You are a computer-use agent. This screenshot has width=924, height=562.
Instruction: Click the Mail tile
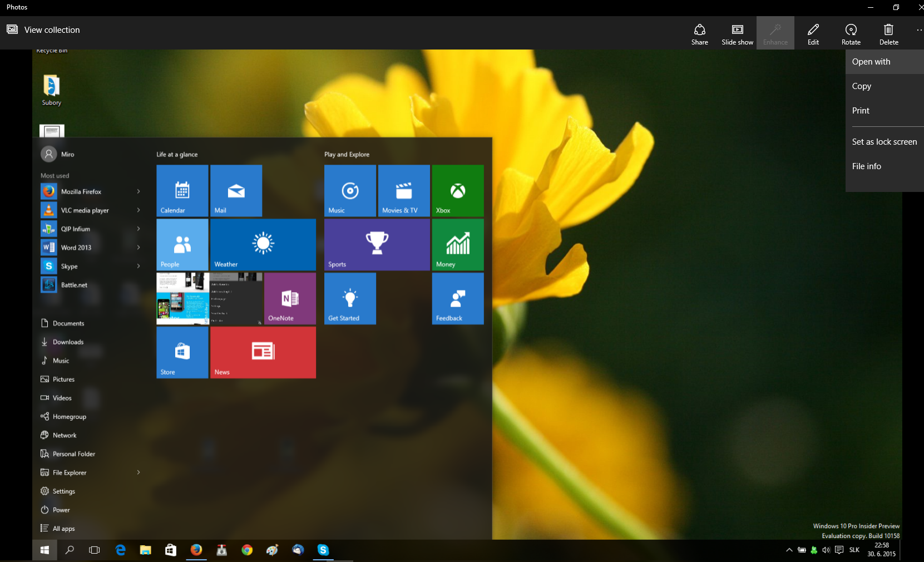point(236,191)
